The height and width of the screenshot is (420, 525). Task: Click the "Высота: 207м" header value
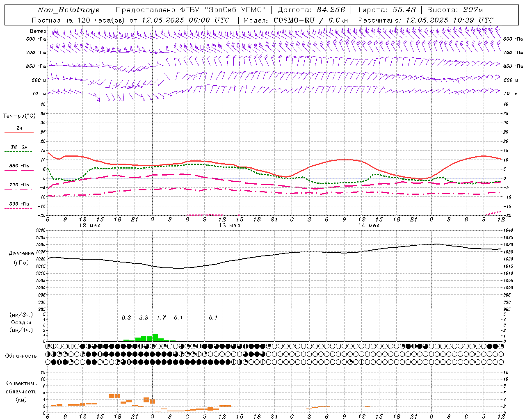pyautogui.click(x=455, y=10)
